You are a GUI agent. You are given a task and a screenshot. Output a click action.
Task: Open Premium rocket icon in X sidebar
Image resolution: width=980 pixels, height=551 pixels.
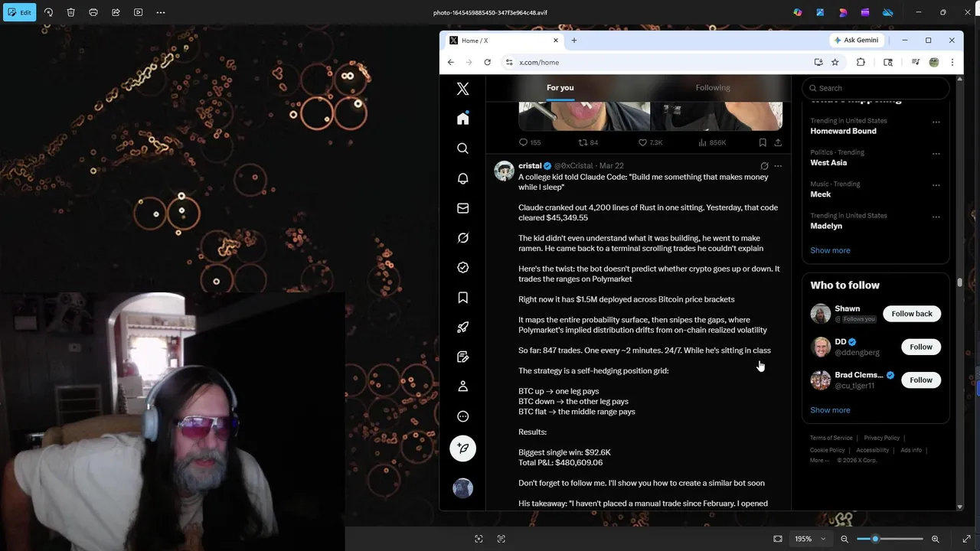[x=462, y=328]
